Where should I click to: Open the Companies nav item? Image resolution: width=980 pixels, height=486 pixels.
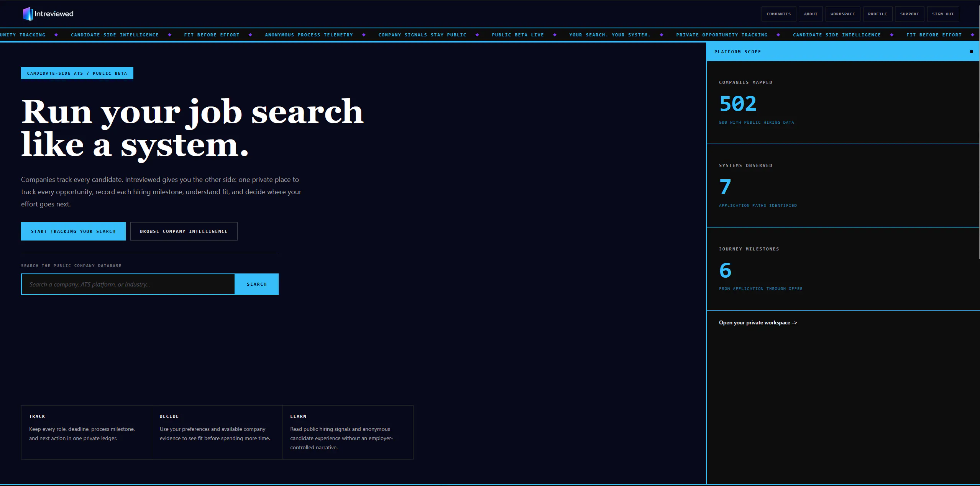point(778,14)
